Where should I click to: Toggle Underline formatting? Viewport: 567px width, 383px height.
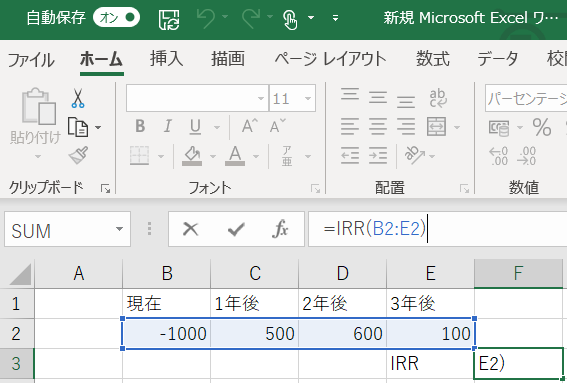pyautogui.click(x=195, y=127)
